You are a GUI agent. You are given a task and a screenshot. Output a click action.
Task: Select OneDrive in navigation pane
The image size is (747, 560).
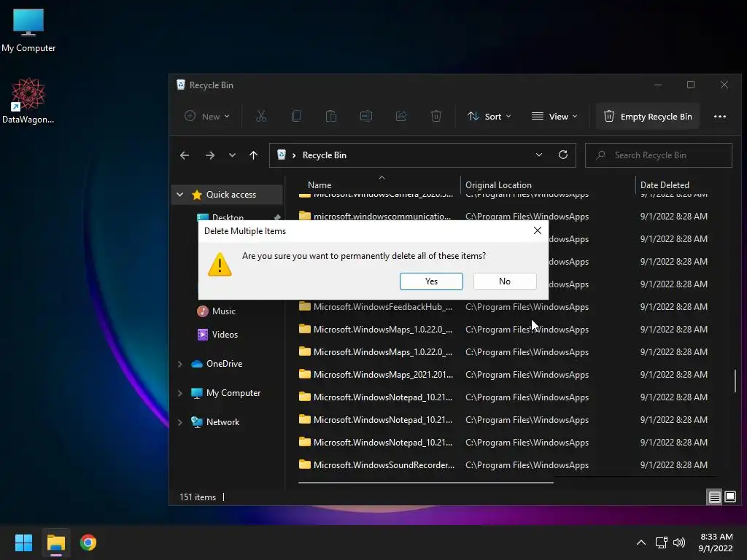point(217,364)
